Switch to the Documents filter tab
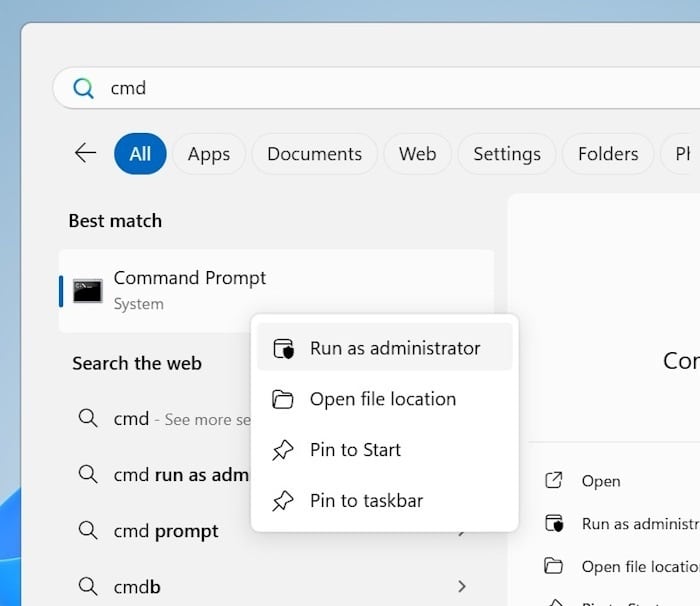Viewport: 700px width, 606px height. [x=314, y=154]
